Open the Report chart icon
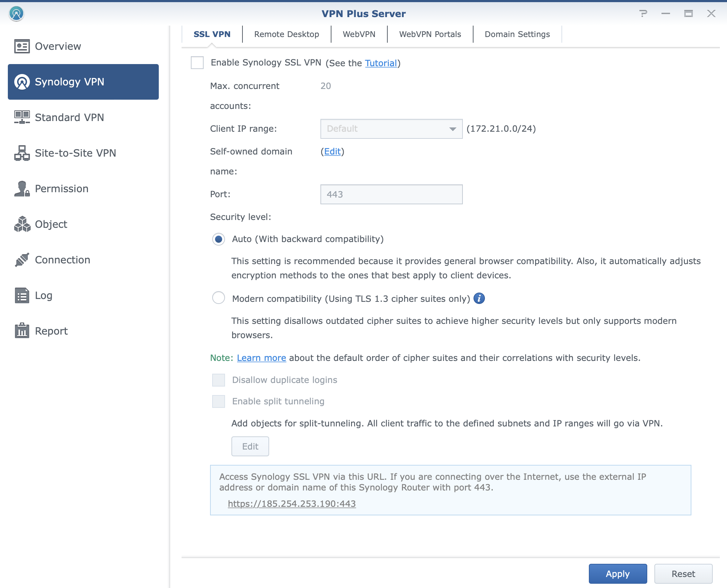 22,331
